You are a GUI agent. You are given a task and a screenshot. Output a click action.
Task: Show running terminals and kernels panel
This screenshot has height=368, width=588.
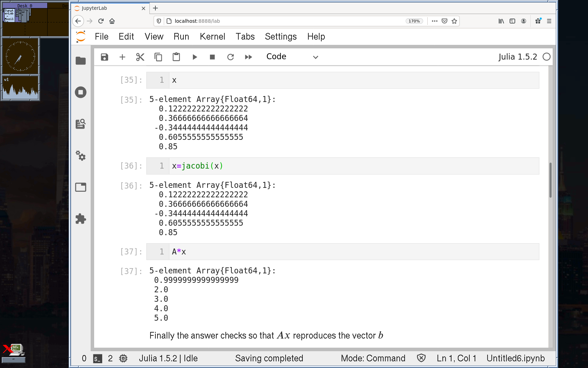tap(80, 93)
